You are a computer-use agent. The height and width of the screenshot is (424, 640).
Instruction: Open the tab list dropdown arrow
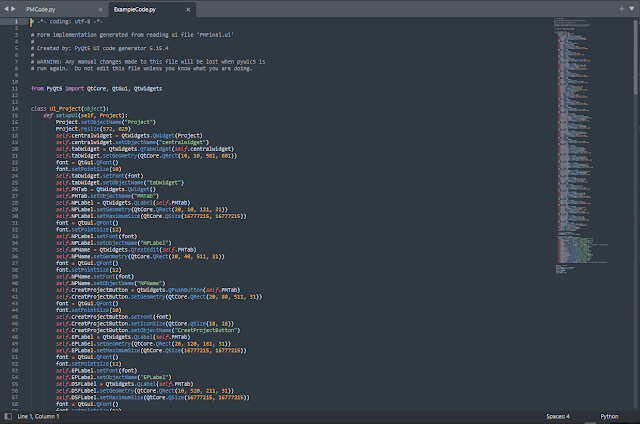point(631,9)
